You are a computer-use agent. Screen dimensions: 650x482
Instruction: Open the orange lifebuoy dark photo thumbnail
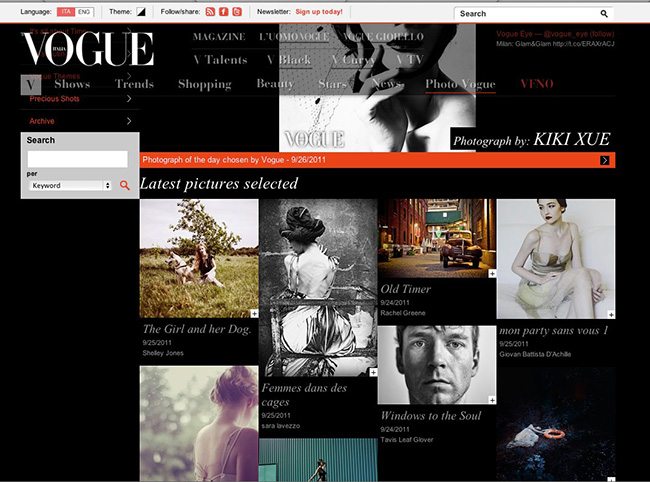pos(556,425)
